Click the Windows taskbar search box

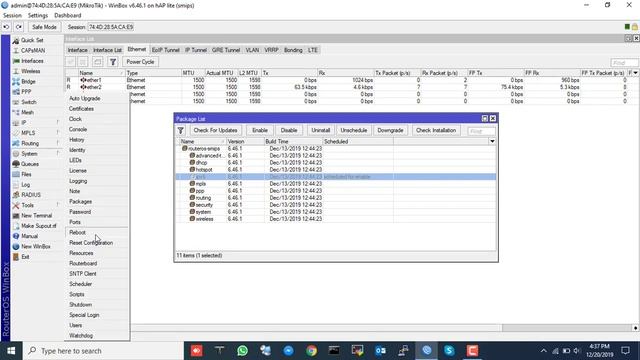[x=104, y=351]
